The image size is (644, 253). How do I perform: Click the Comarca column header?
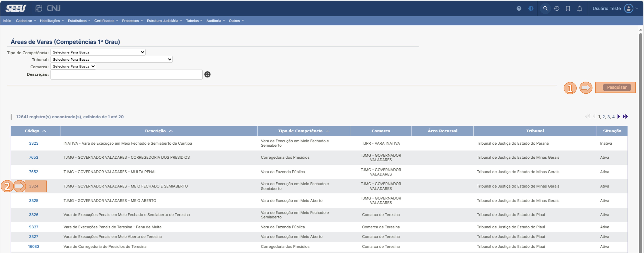click(x=381, y=131)
